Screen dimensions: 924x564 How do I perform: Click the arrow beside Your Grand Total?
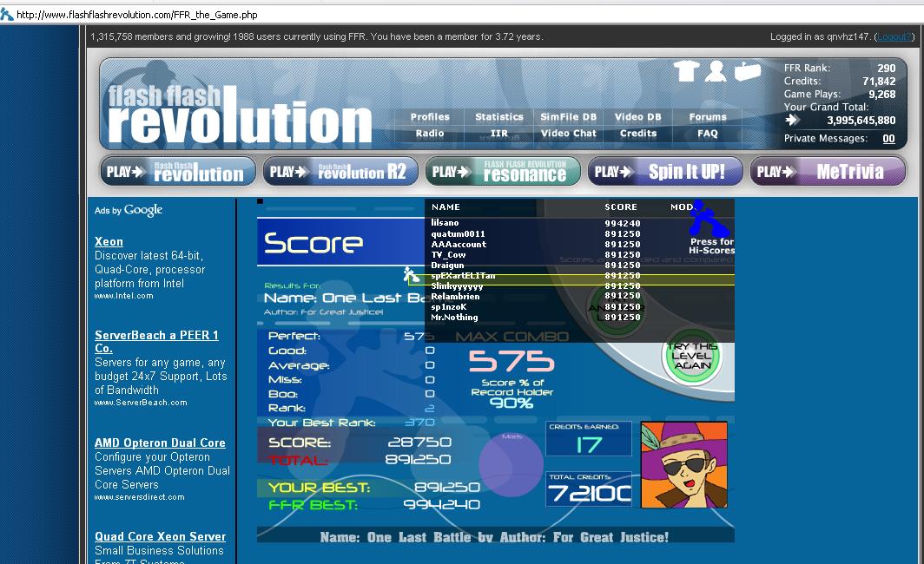tap(792, 120)
